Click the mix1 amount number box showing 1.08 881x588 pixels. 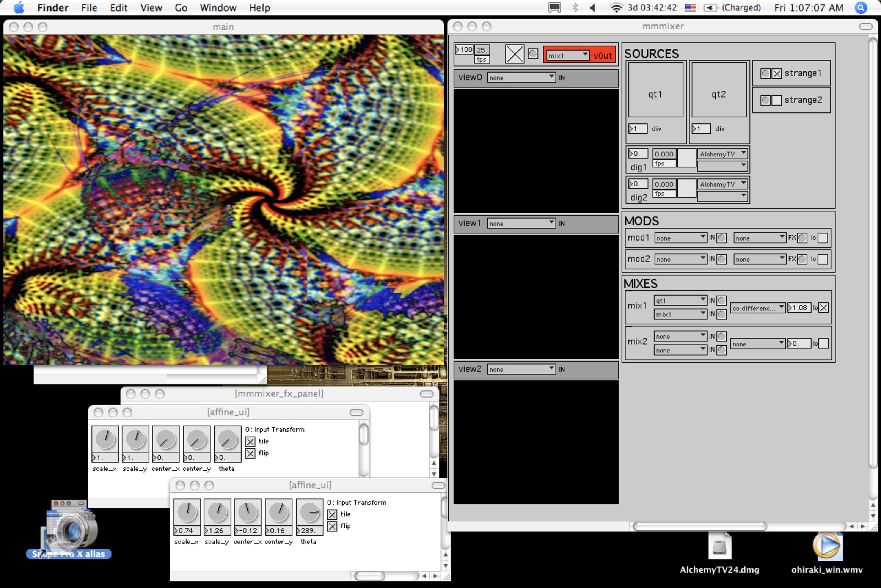click(800, 308)
